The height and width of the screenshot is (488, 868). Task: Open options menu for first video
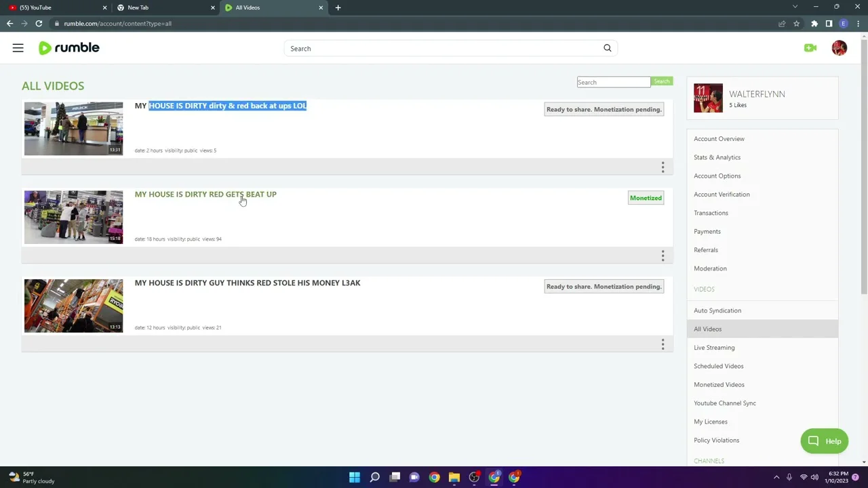[x=663, y=167]
